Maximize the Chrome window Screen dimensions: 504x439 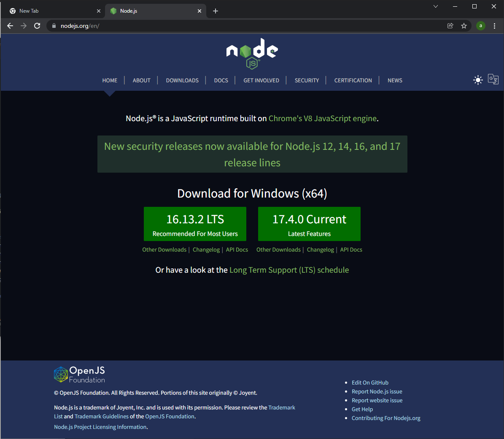coord(474,6)
